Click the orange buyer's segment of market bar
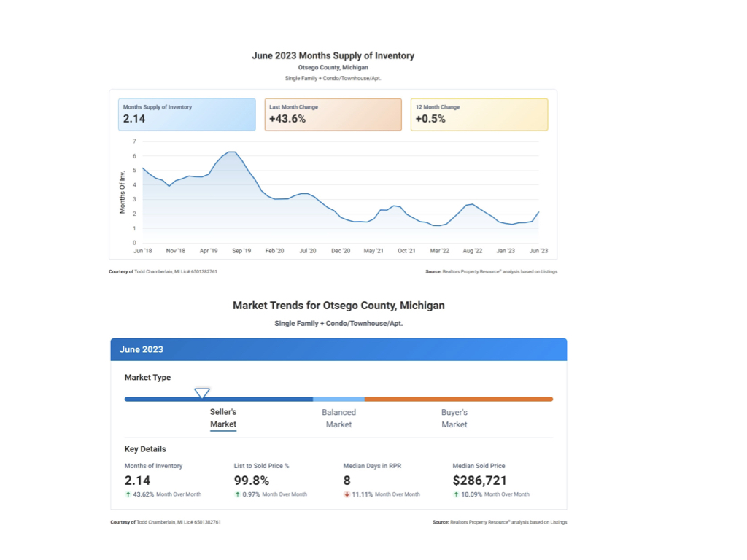Screen dimensions: 747x560 point(458,399)
